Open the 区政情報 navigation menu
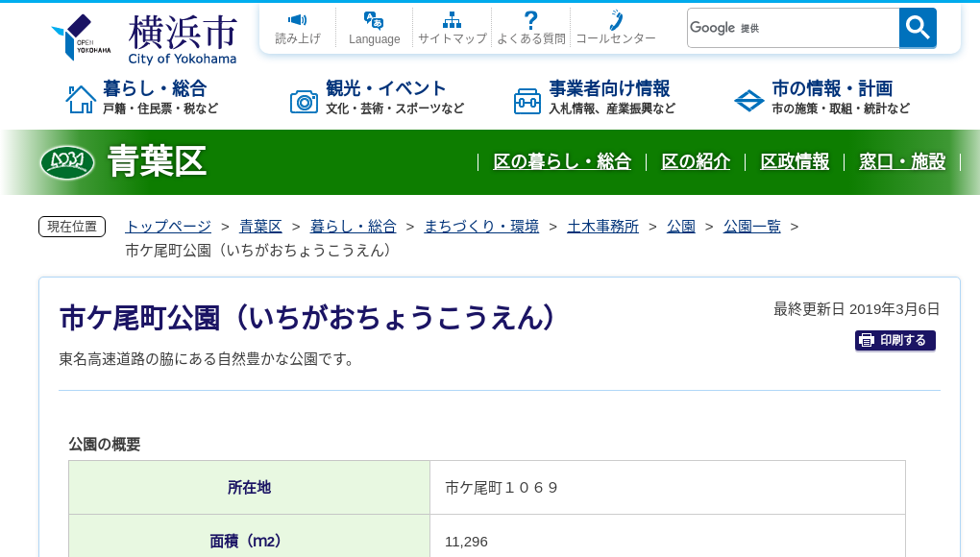 pyautogui.click(x=795, y=163)
